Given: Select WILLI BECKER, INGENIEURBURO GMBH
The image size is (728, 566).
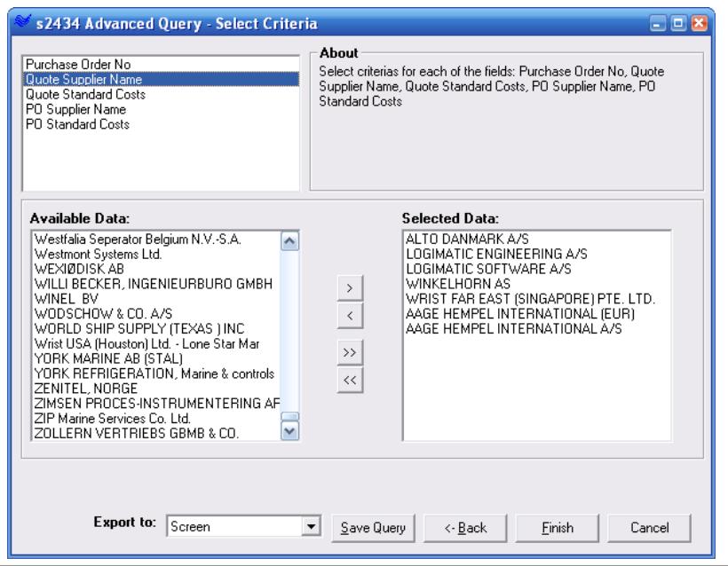Looking at the screenshot, I should tap(156, 284).
